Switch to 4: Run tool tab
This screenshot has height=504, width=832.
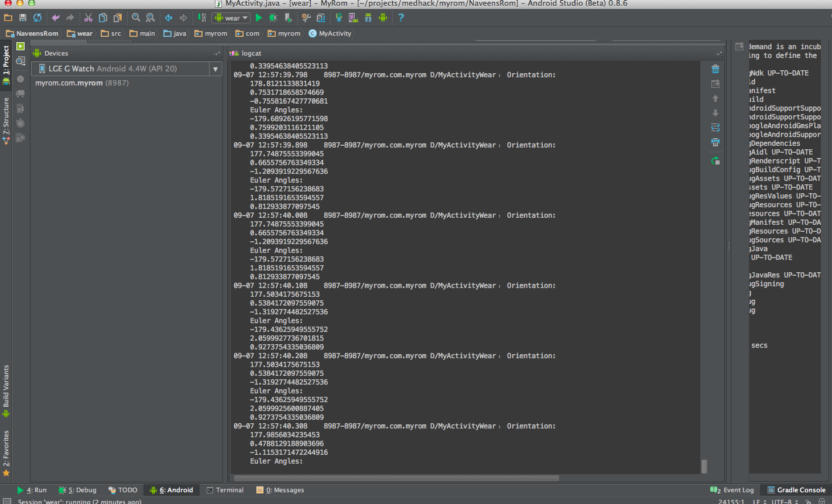[32, 490]
